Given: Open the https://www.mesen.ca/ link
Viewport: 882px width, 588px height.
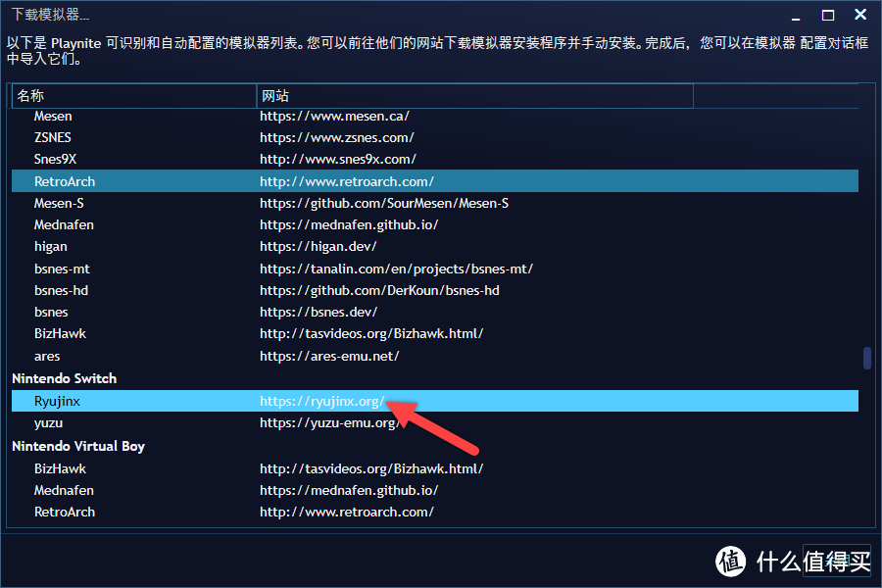Looking at the screenshot, I should [334, 116].
